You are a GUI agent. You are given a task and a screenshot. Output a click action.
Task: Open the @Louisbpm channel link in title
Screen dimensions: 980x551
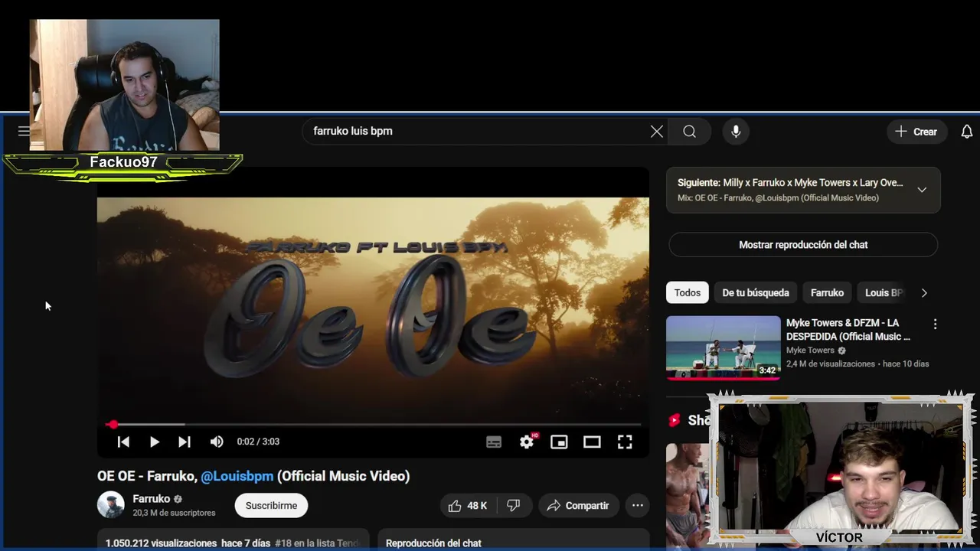(x=237, y=476)
